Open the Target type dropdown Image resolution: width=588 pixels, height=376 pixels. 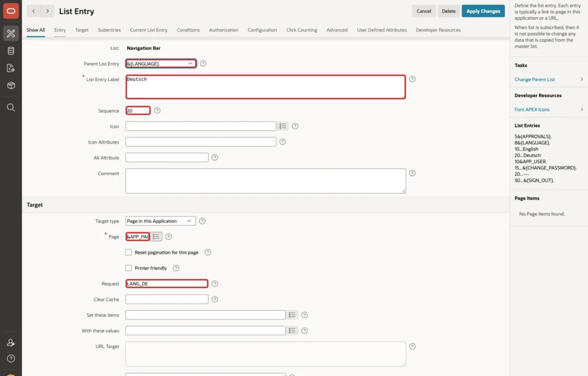click(x=161, y=221)
